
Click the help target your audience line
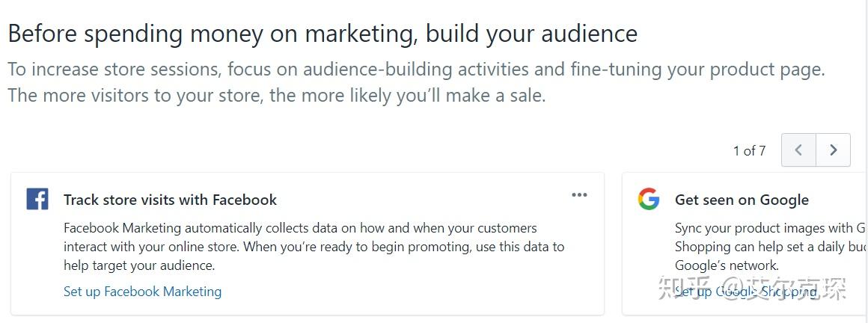coord(139,265)
